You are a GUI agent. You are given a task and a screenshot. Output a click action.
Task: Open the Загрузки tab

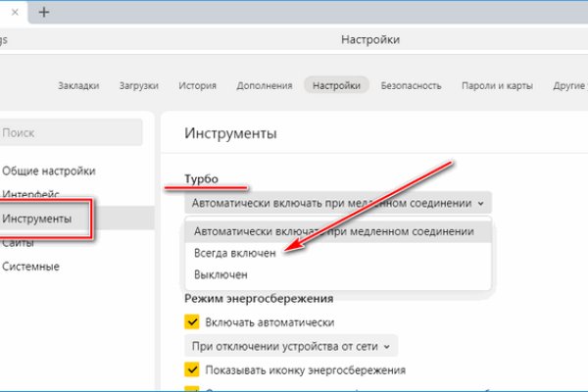tap(138, 86)
